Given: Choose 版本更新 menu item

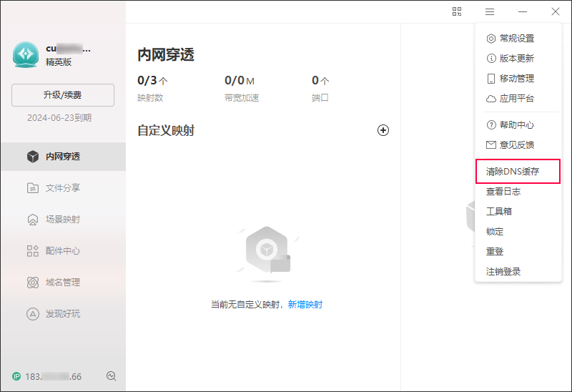Looking at the screenshot, I should tap(516, 59).
